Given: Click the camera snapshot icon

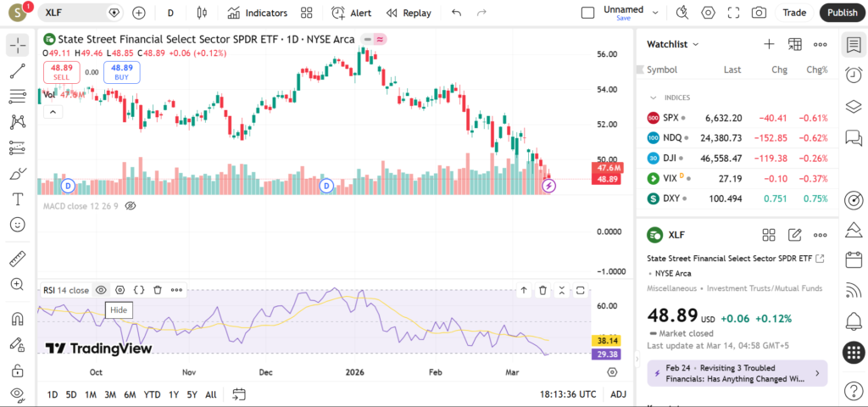Looking at the screenshot, I should pyautogui.click(x=759, y=13).
